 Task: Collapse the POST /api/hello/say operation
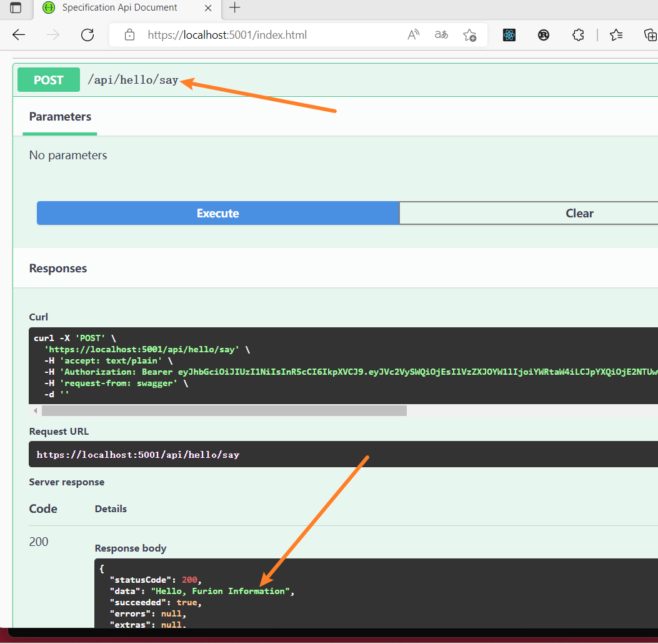[132, 80]
